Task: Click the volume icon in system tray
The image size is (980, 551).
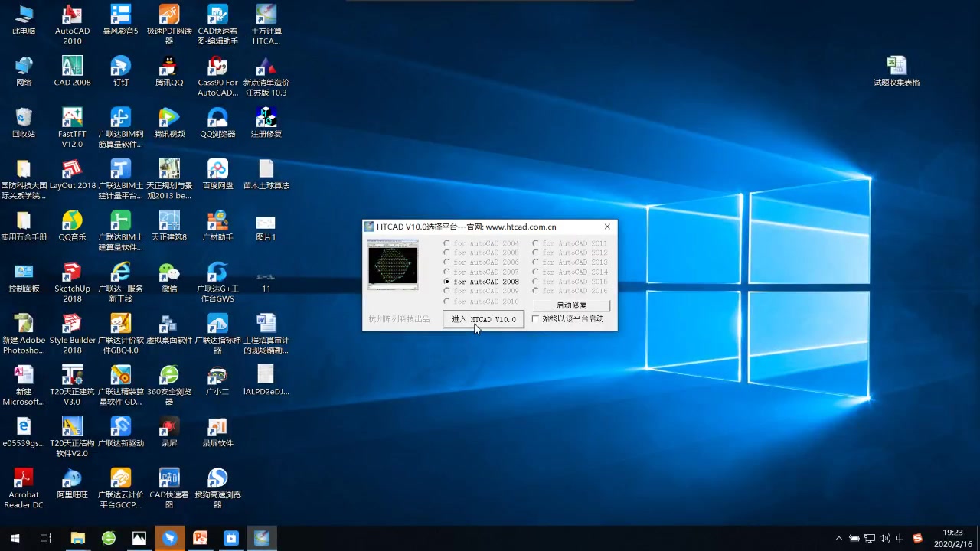Action: tap(885, 539)
